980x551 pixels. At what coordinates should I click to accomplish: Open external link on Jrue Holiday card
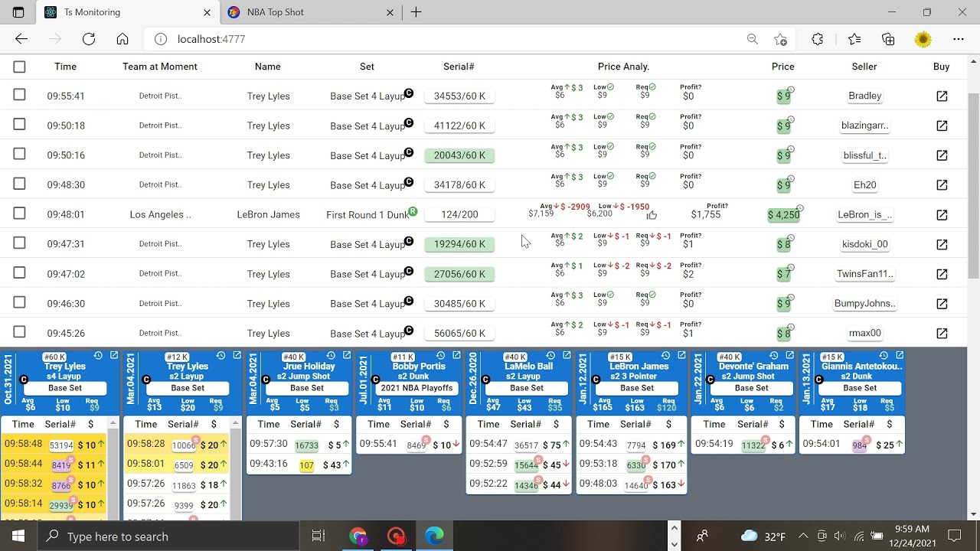tap(347, 356)
